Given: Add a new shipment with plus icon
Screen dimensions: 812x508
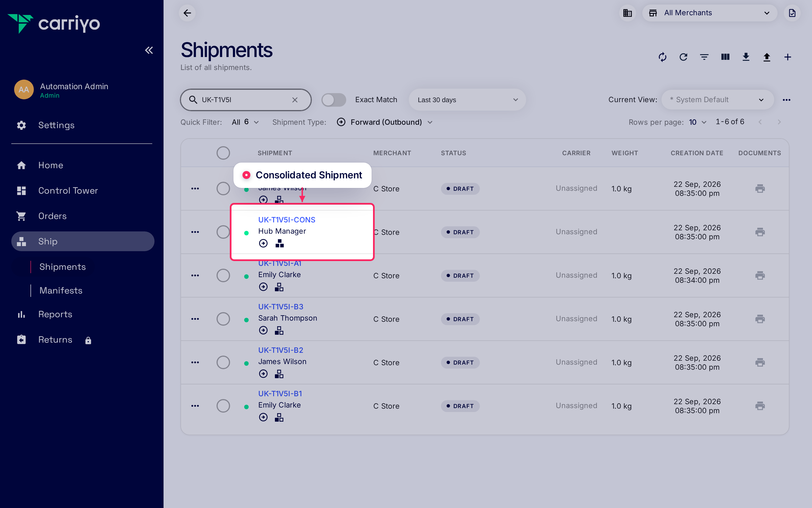Looking at the screenshot, I should pos(787,57).
